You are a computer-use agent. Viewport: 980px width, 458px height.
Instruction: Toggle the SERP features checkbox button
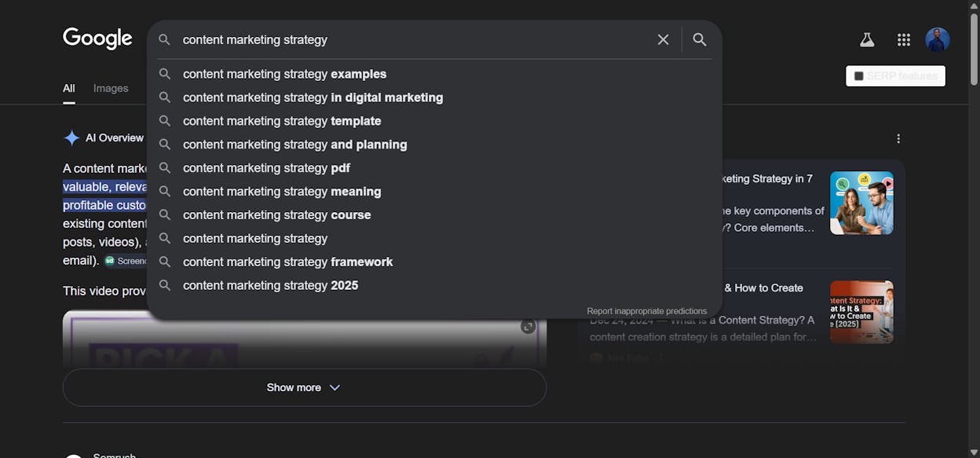tap(895, 76)
